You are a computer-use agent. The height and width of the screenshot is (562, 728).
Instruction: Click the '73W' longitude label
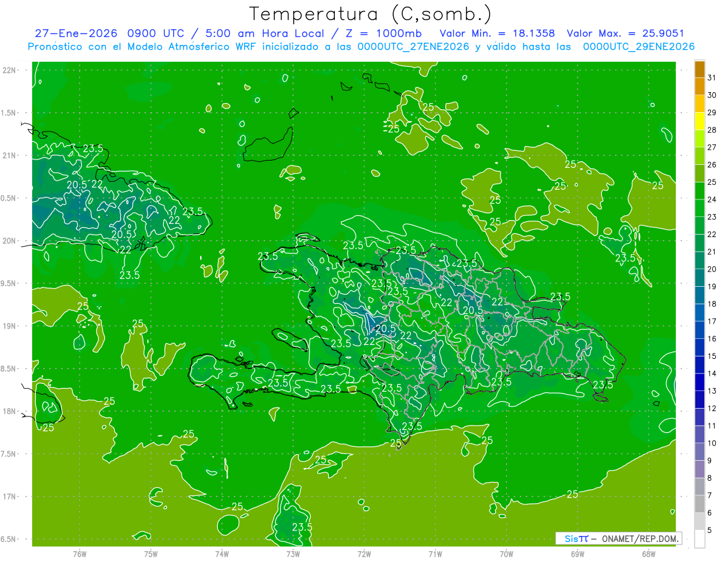click(x=293, y=554)
